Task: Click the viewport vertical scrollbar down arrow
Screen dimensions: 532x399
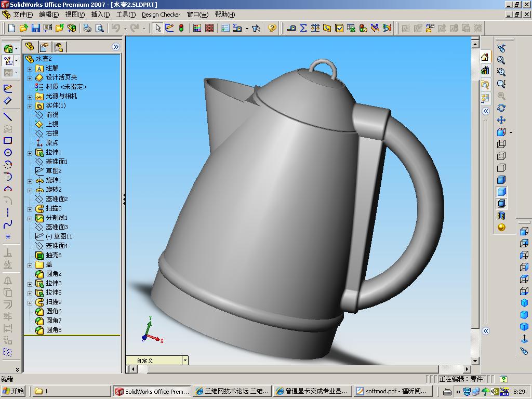Action: [x=475, y=361]
